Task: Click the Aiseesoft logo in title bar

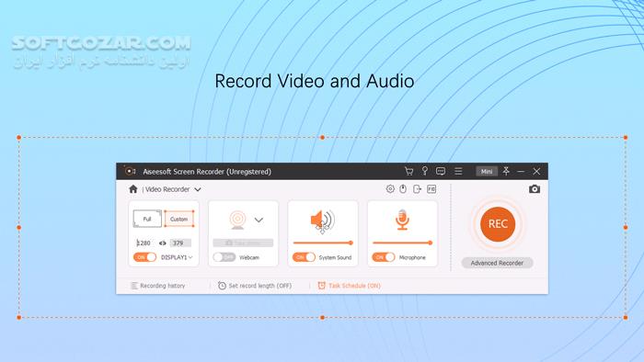Action: pos(130,171)
